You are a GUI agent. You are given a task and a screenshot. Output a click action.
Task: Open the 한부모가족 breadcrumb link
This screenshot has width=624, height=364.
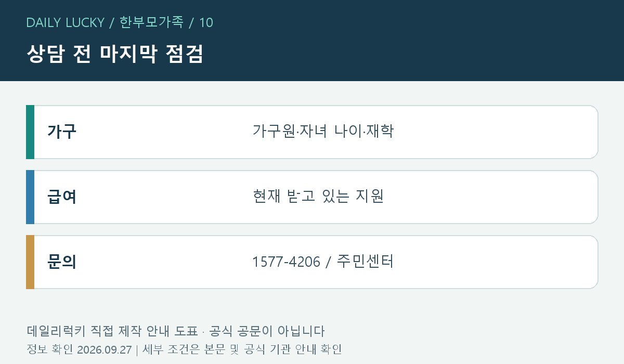(x=151, y=22)
